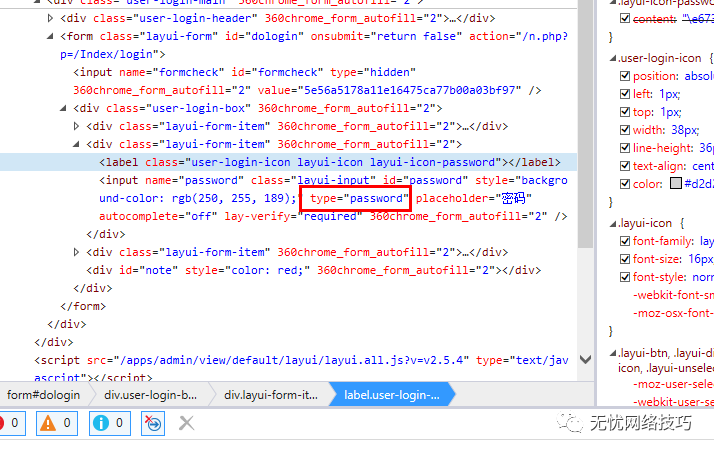Select form#dologin breadcrumb
Screen dimensions: 714x453
43,395
